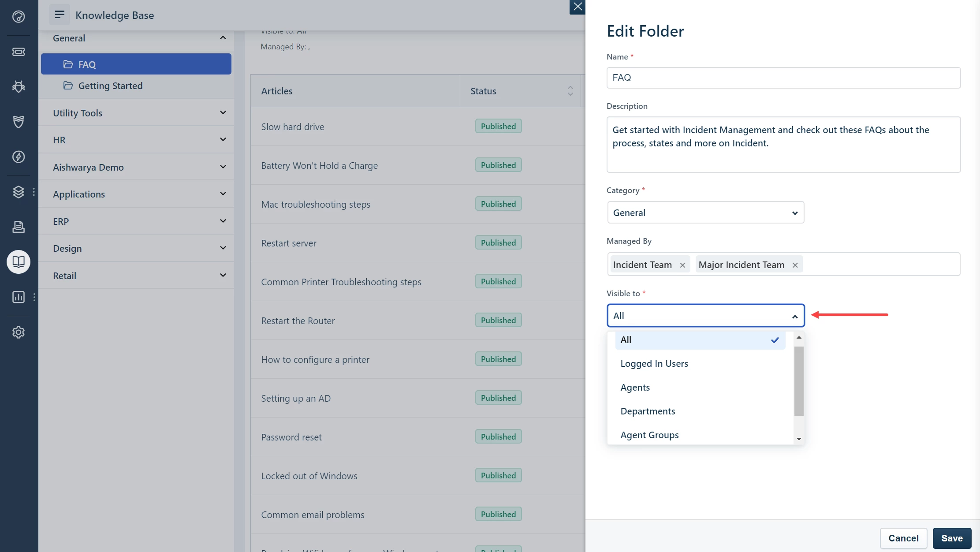Remove the Incident Team tag

682,265
